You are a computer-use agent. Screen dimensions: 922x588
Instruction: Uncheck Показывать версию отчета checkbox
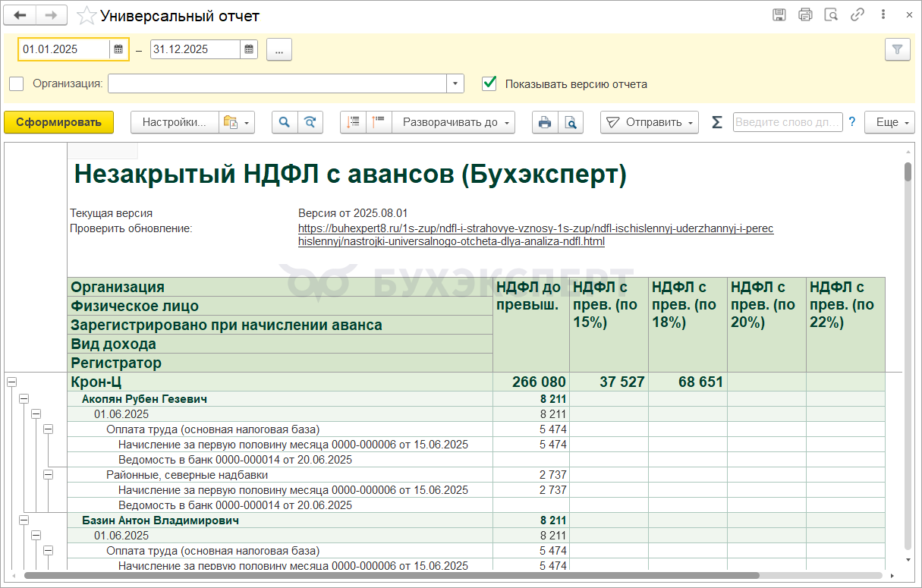(489, 83)
